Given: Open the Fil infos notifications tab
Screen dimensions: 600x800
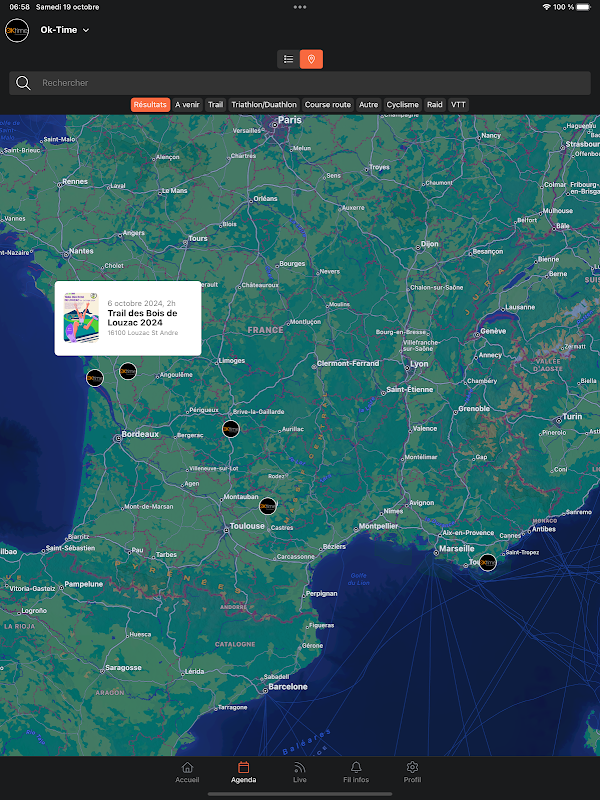Looking at the screenshot, I should pos(356,772).
